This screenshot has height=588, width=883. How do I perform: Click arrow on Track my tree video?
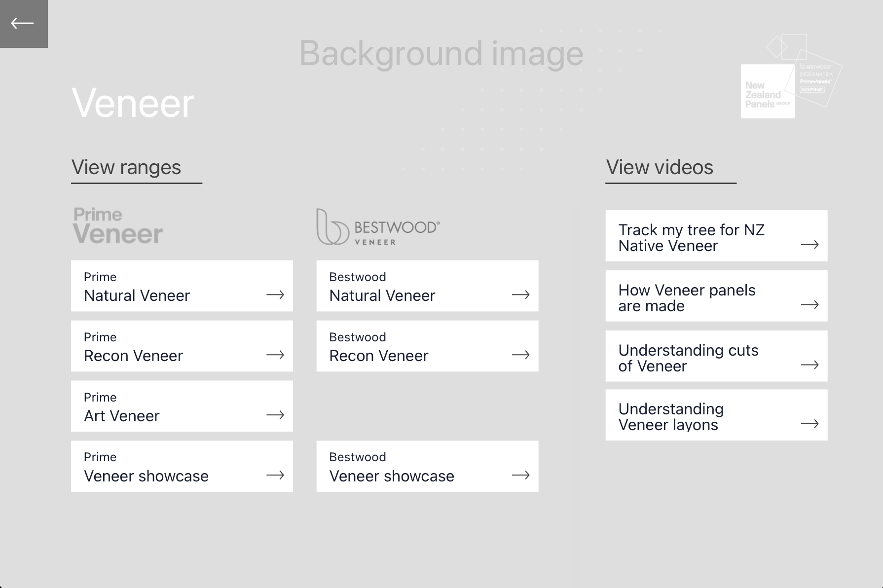pos(810,244)
